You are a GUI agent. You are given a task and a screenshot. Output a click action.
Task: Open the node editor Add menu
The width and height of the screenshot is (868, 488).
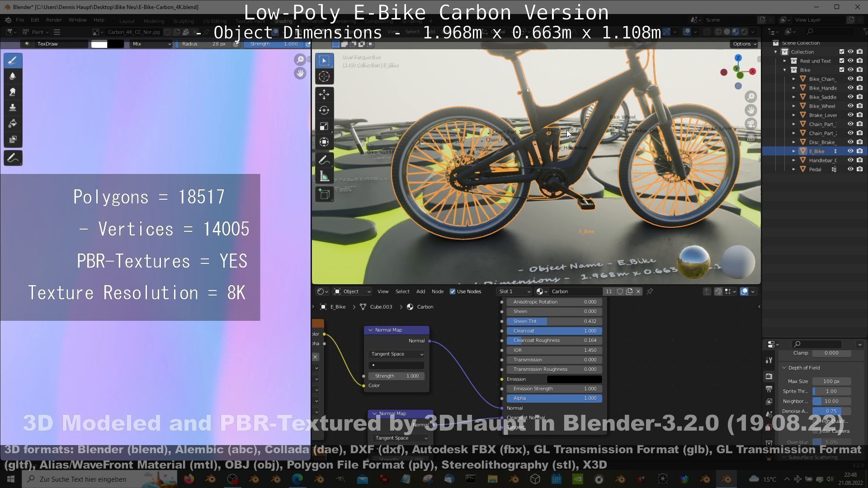pos(420,291)
